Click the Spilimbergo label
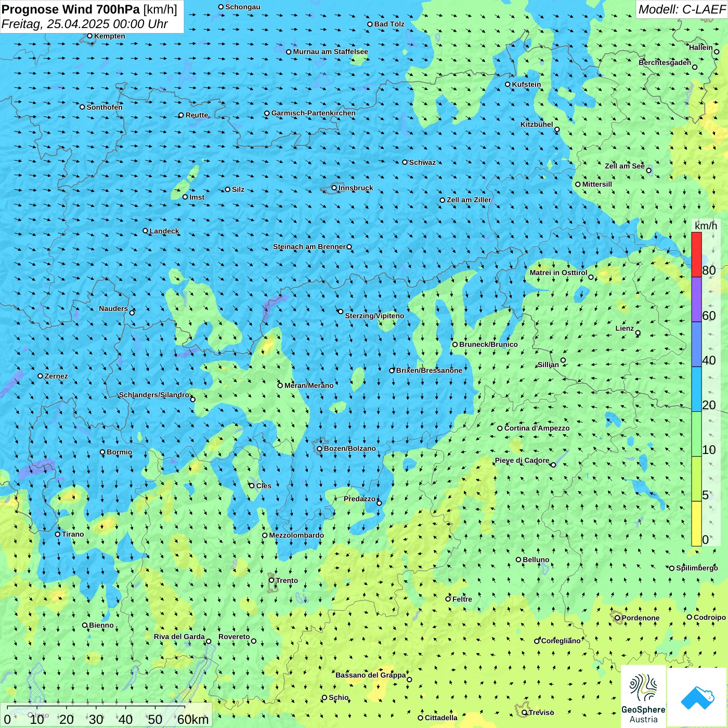 697,568
